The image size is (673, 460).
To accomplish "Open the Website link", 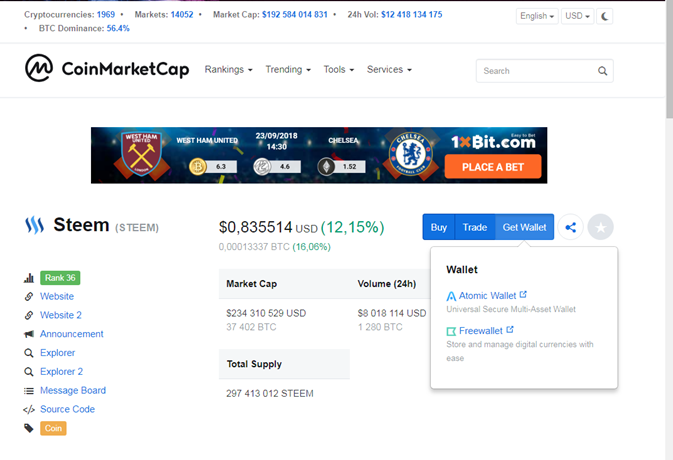I will point(57,297).
